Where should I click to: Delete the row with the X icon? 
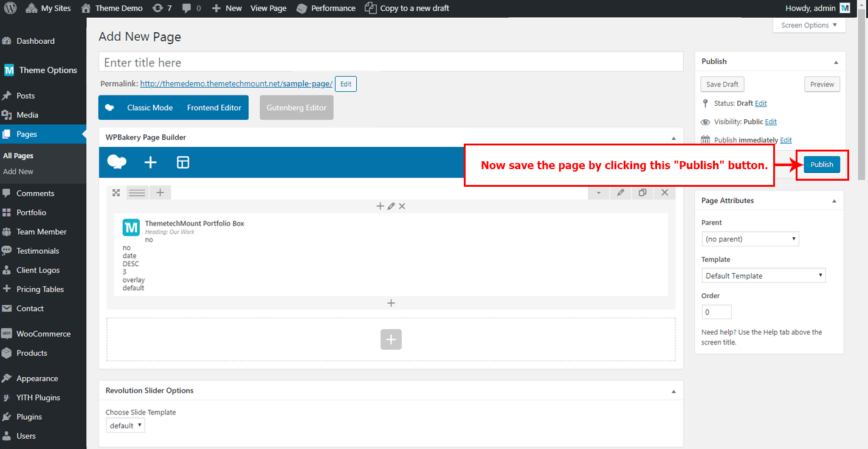click(664, 192)
